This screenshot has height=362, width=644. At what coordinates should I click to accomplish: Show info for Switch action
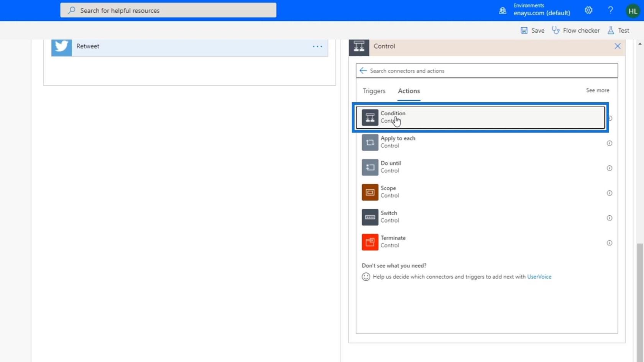[609, 218]
